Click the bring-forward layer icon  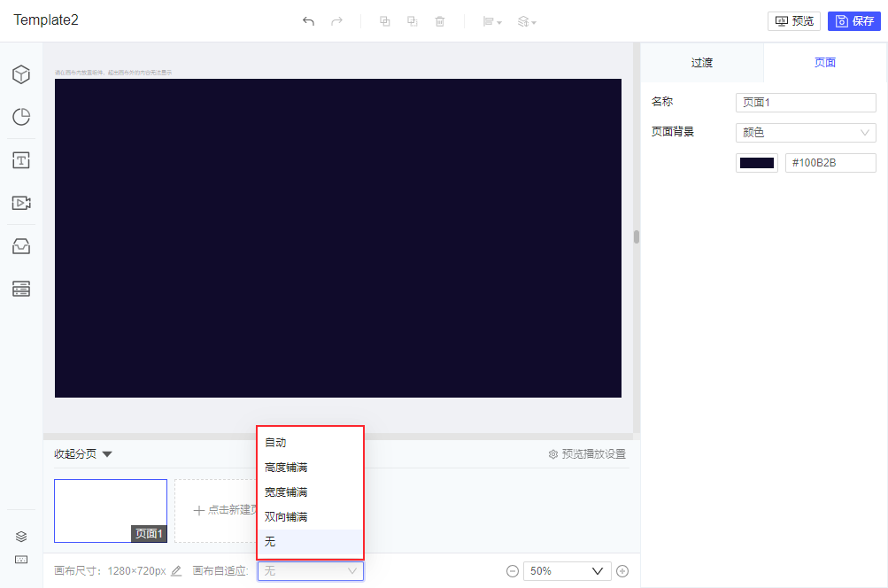384,21
